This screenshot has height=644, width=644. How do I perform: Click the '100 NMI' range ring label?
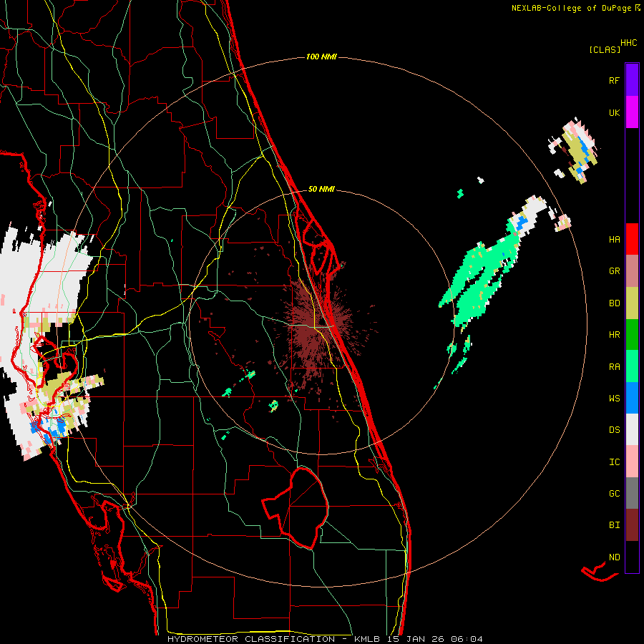pyautogui.click(x=321, y=57)
